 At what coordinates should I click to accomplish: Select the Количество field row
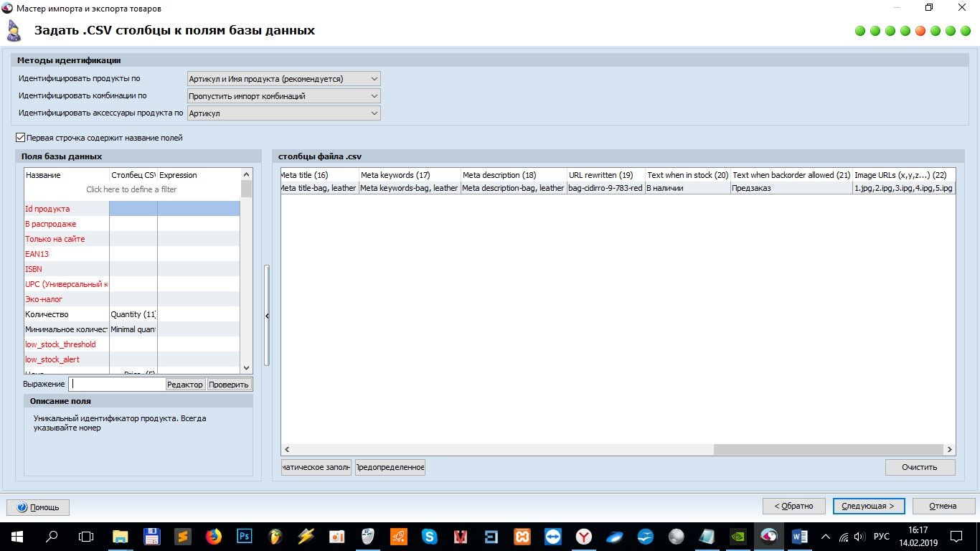pos(132,314)
